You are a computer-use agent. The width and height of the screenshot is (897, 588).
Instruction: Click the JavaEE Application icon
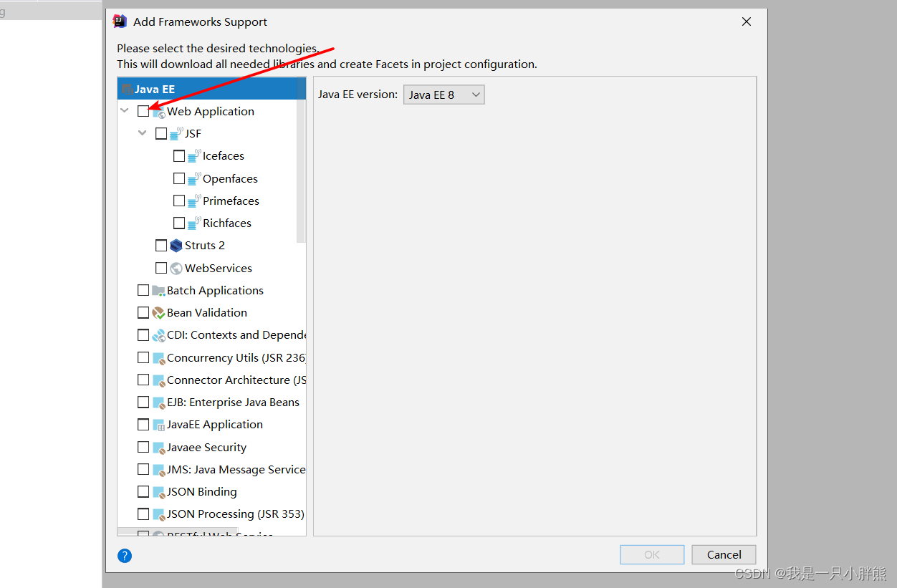(x=158, y=425)
